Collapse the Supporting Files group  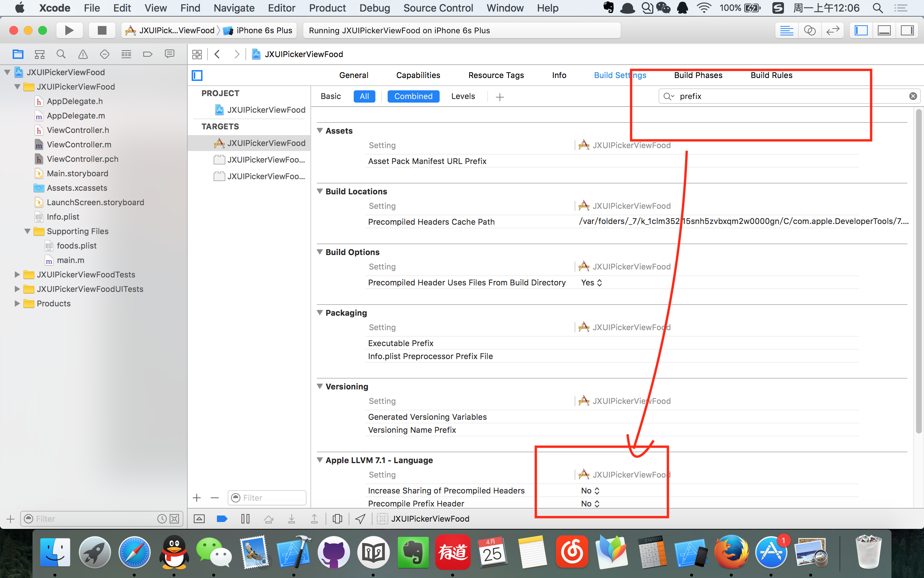pyautogui.click(x=27, y=231)
